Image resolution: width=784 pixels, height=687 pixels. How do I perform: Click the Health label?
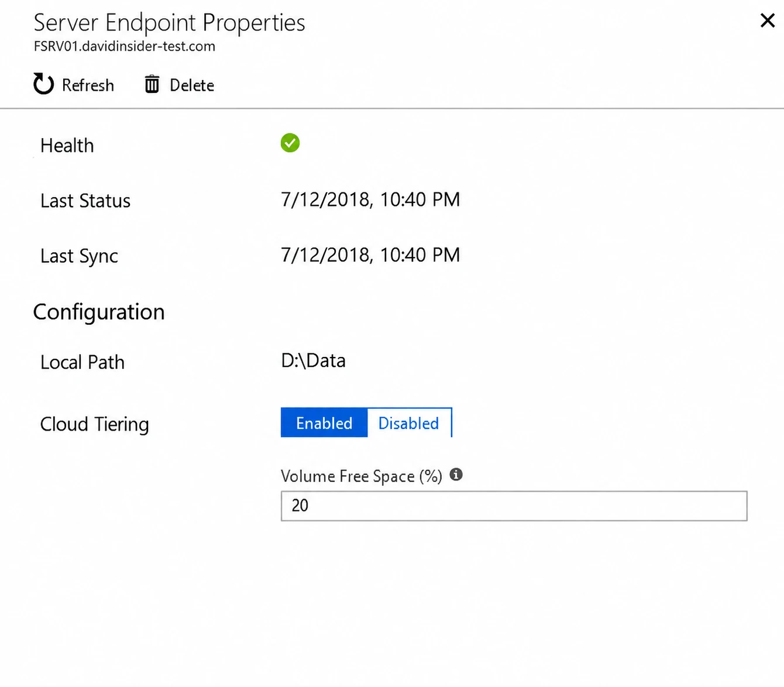coord(67,146)
